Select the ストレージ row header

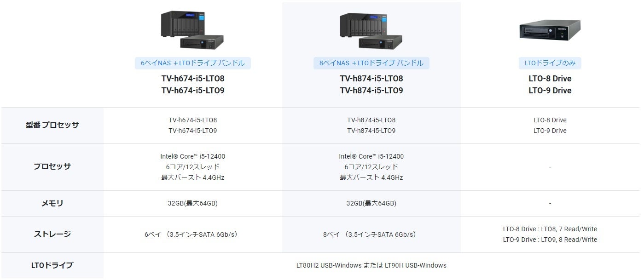52,234
